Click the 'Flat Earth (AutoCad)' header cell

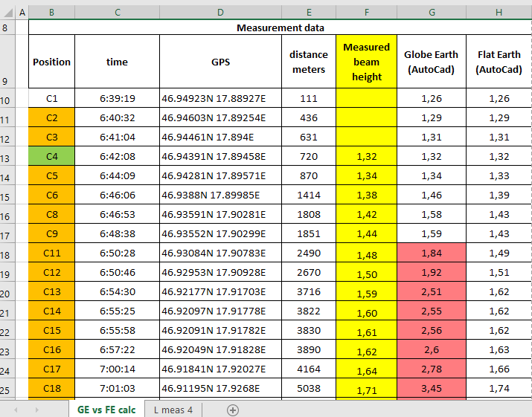[x=499, y=62]
